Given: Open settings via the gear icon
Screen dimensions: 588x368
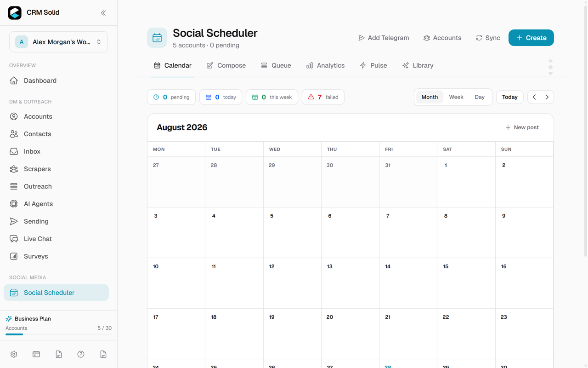Looking at the screenshot, I should 14,354.
